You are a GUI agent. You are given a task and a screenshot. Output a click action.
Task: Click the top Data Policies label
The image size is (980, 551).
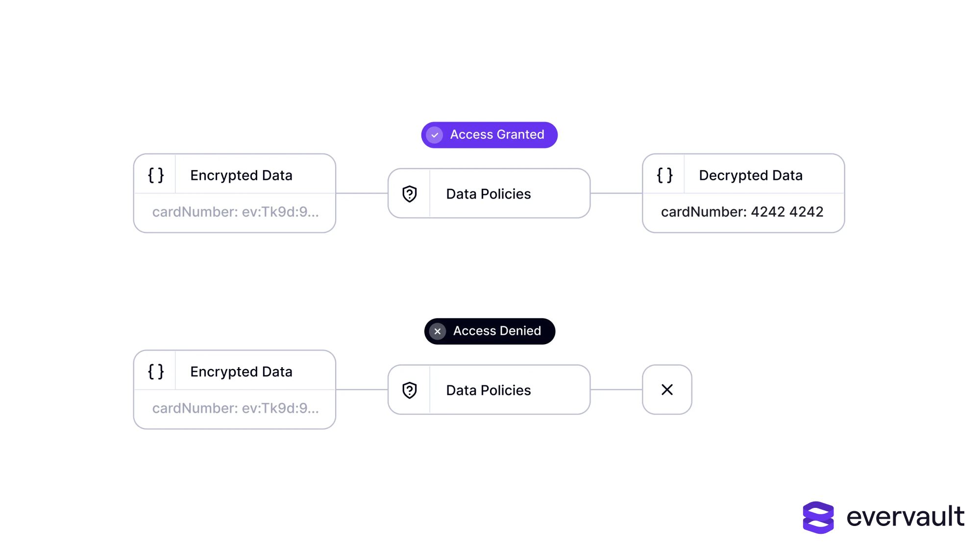[x=488, y=194]
